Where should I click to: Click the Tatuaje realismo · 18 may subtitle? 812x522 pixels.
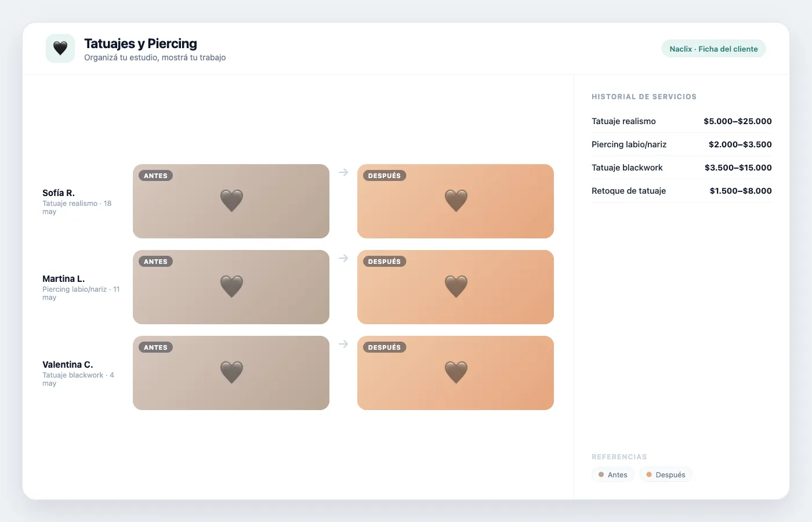(77, 208)
